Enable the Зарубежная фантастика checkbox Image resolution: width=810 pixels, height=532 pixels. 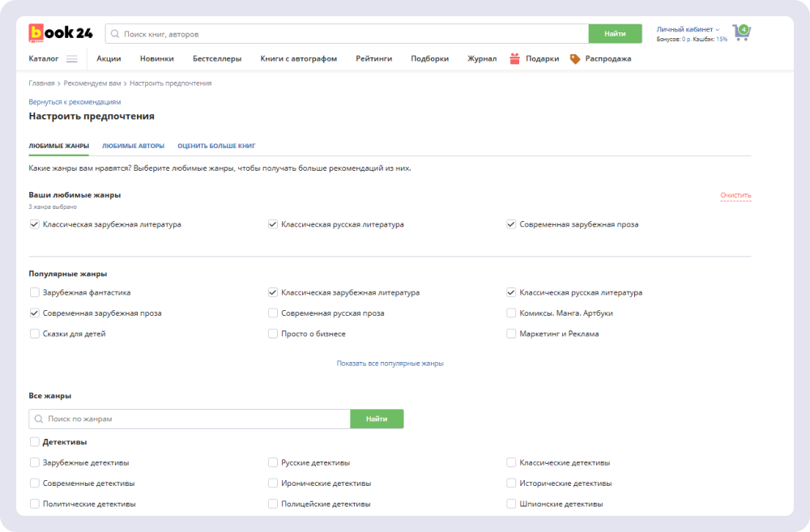[x=34, y=292]
